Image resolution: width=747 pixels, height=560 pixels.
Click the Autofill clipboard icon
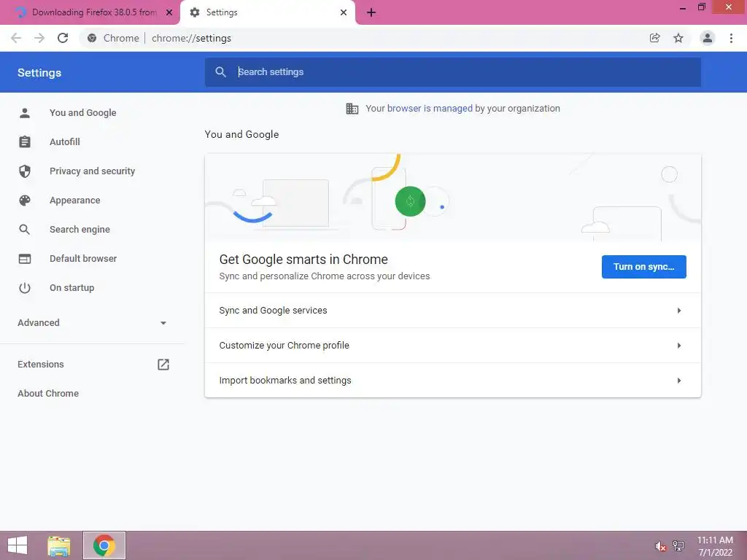point(25,142)
